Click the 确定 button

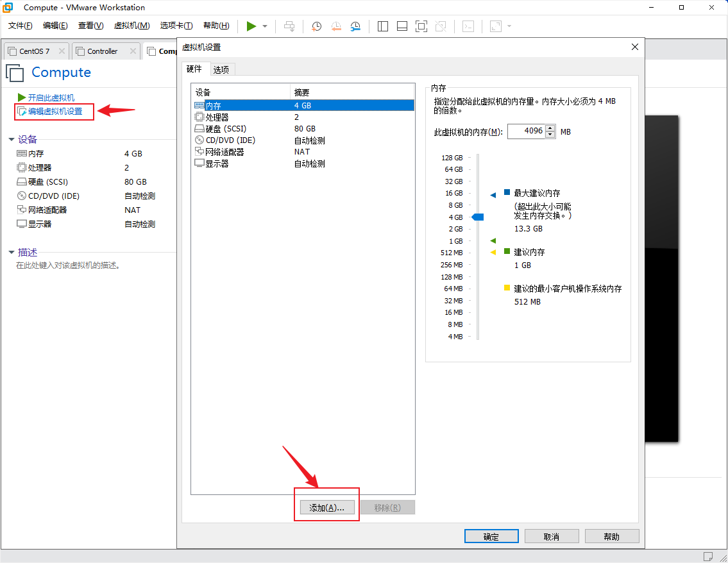point(491,537)
